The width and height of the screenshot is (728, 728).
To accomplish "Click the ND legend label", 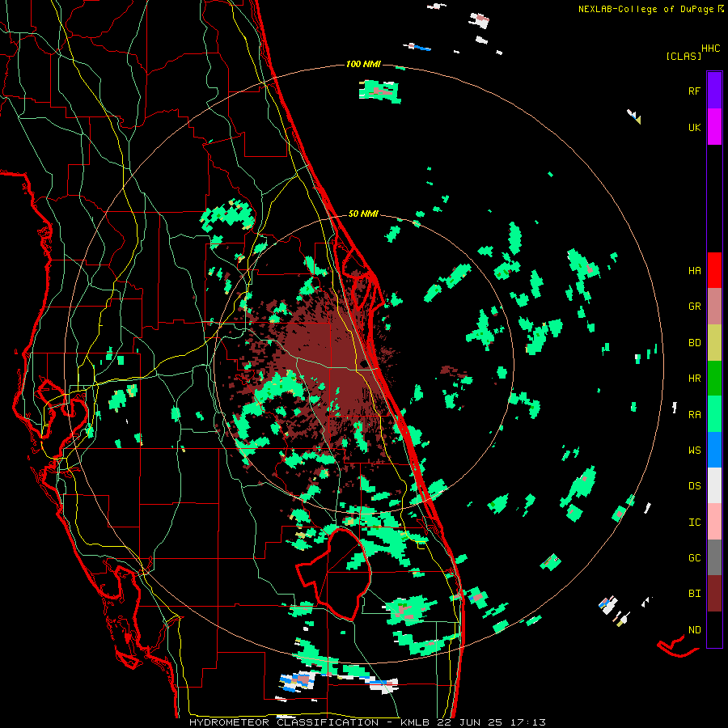I will point(694,630).
